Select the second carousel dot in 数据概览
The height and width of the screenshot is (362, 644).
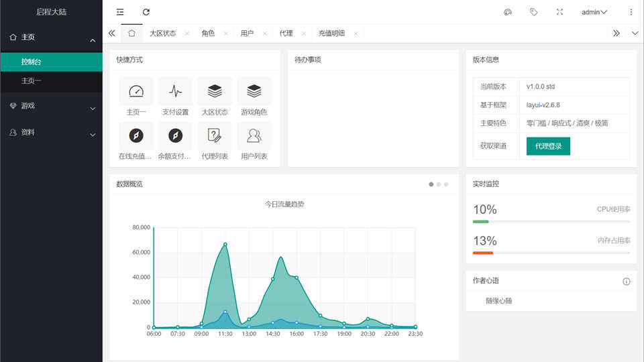tap(439, 184)
